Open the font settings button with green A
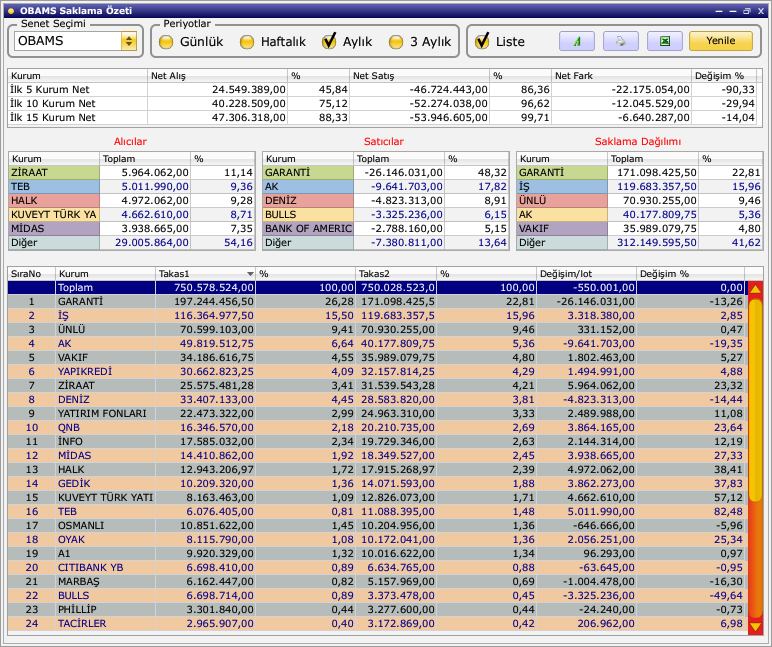Viewport: 772px width, 647px height. 577,41
